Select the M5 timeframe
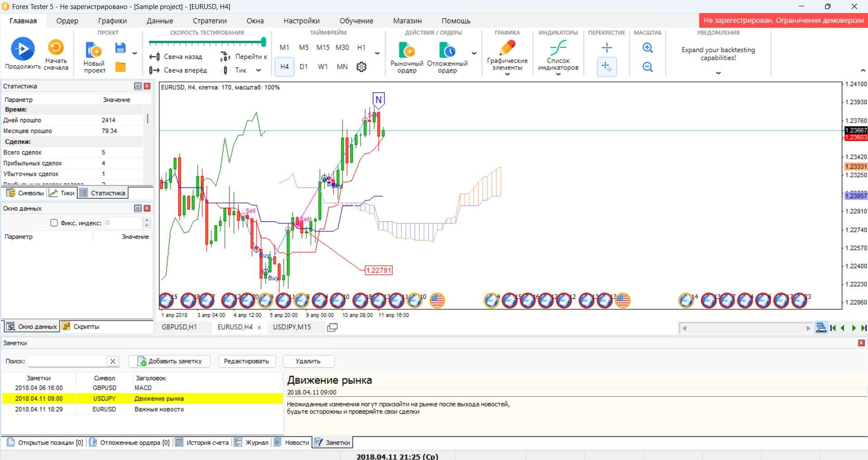 pos(304,48)
